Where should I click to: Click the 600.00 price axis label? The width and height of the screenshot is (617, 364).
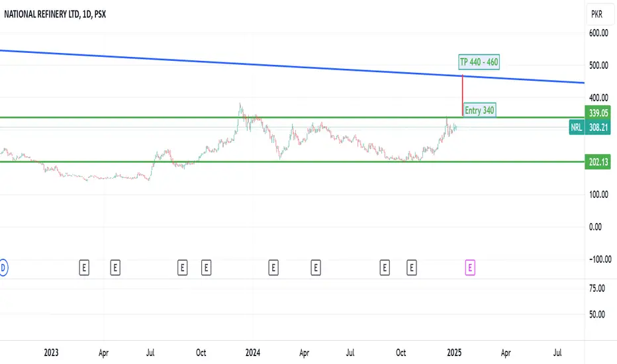tap(598, 33)
